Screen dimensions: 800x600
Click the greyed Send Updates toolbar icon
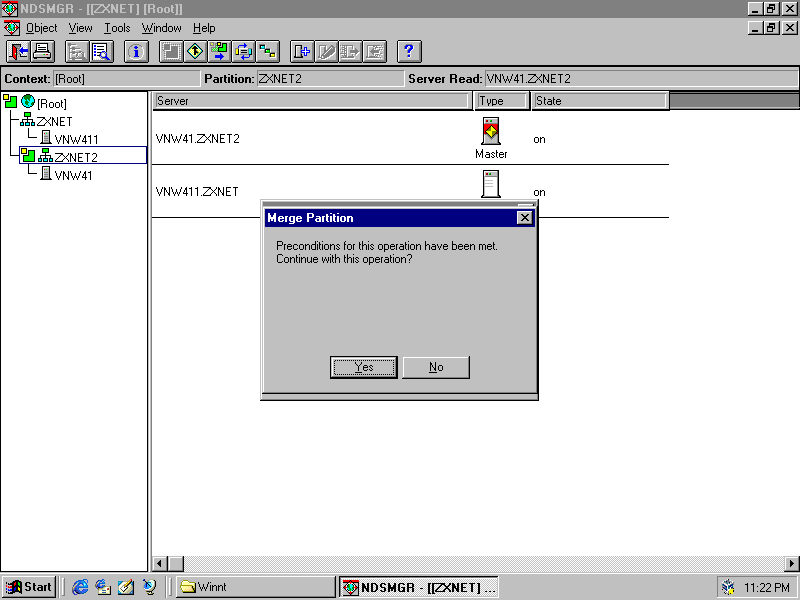tap(351, 52)
